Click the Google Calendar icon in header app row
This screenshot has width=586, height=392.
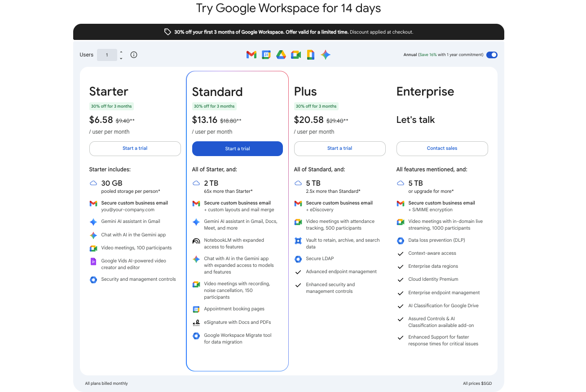pyautogui.click(x=266, y=55)
